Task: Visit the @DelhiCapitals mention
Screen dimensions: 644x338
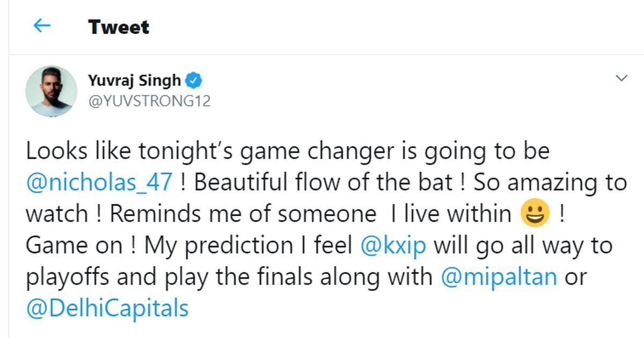Action: pos(107,308)
